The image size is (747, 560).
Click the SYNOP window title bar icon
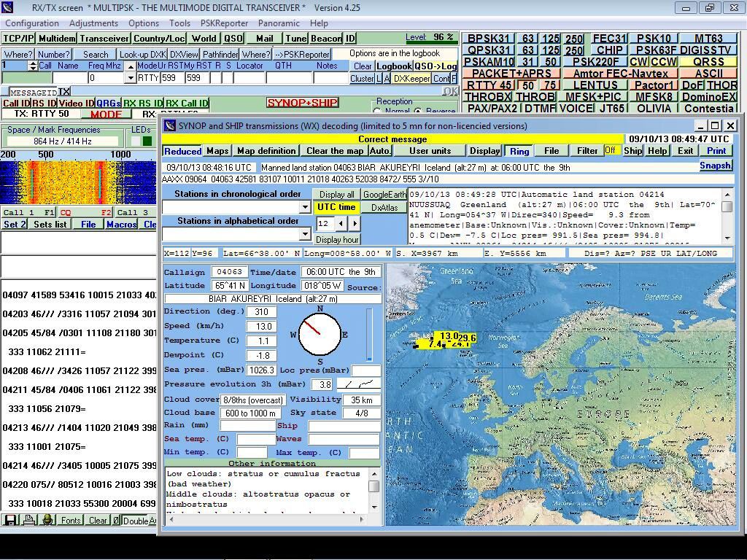pyautogui.click(x=169, y=125)
